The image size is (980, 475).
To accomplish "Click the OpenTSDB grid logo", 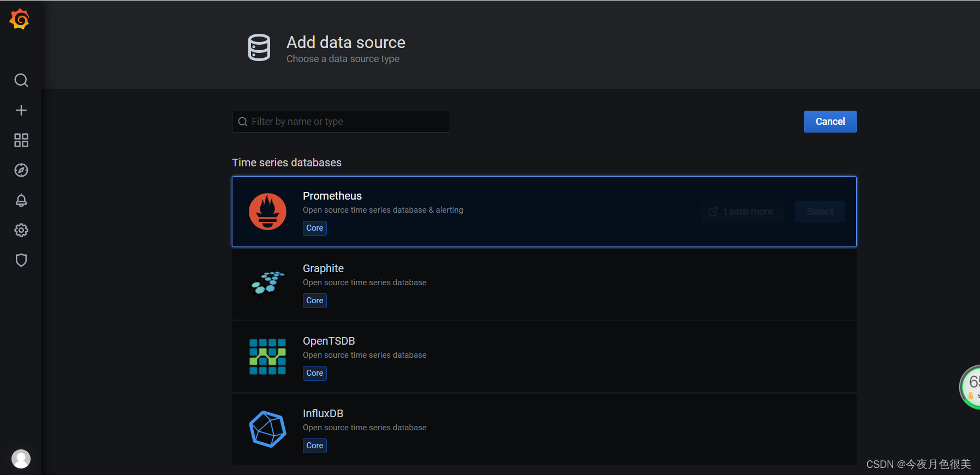I will (x=267, y=357).
